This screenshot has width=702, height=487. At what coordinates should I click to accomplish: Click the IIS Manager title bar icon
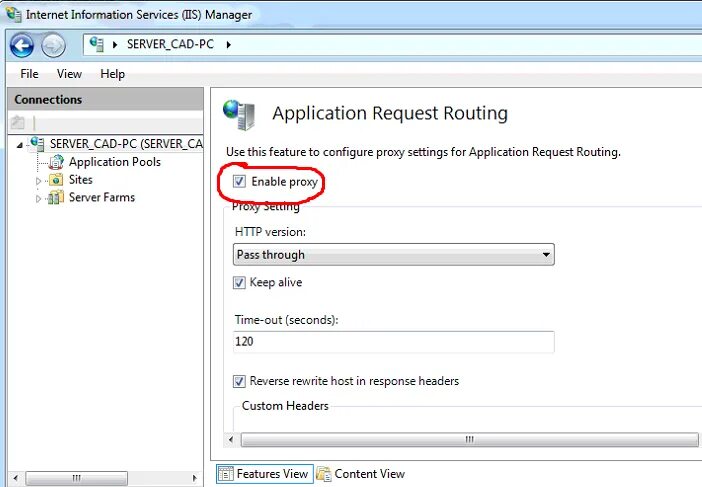[x=13, y=14]
